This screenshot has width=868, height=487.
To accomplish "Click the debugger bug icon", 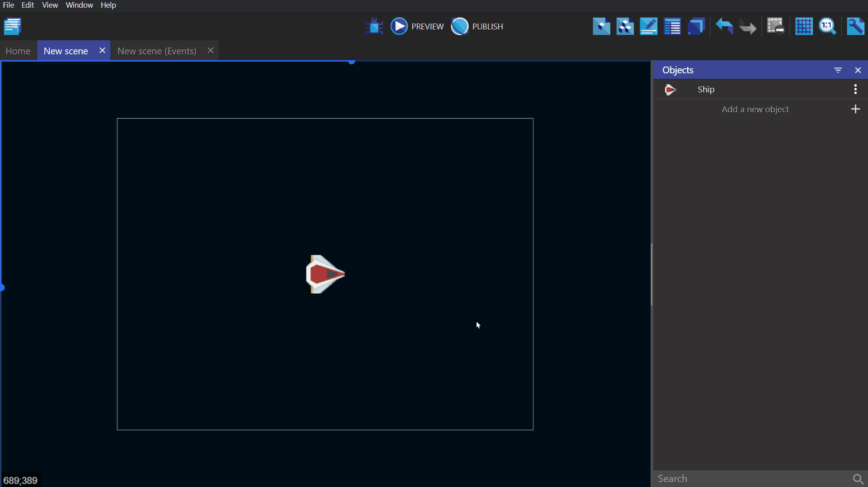I will pyautogui.click(x=374, y=26).
